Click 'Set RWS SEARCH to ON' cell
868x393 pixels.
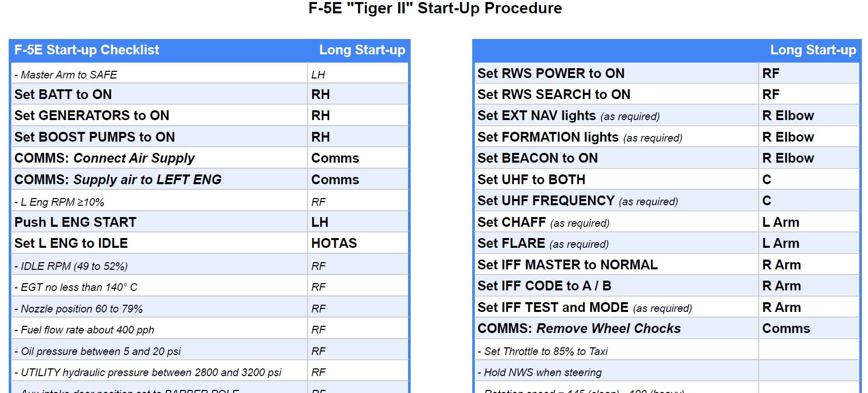[x=554, y=94]
